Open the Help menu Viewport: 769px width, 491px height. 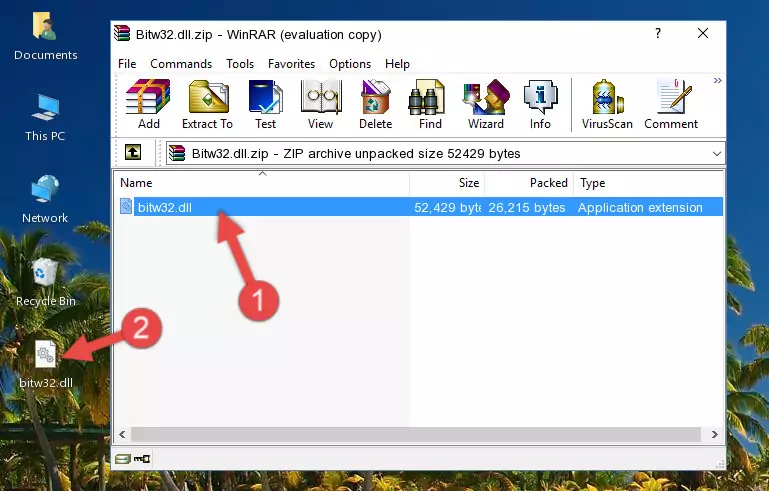click(x=397, y=64)
